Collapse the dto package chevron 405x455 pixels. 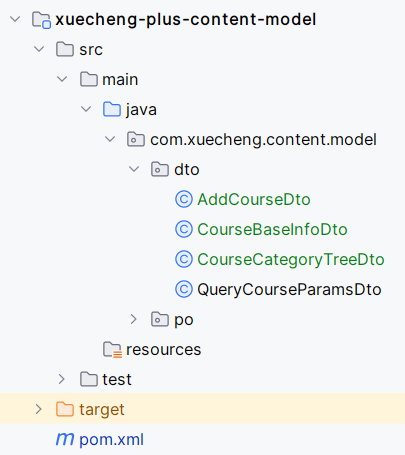pos(134,169)
